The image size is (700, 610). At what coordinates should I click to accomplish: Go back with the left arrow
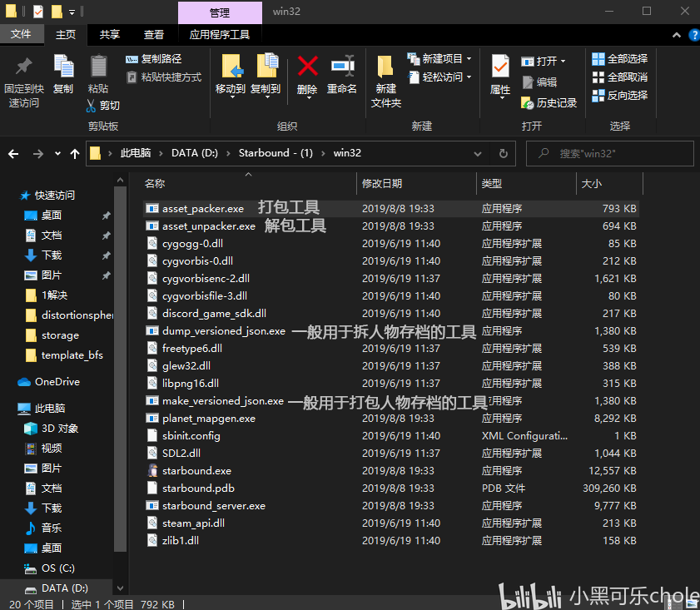pos(13,154)
